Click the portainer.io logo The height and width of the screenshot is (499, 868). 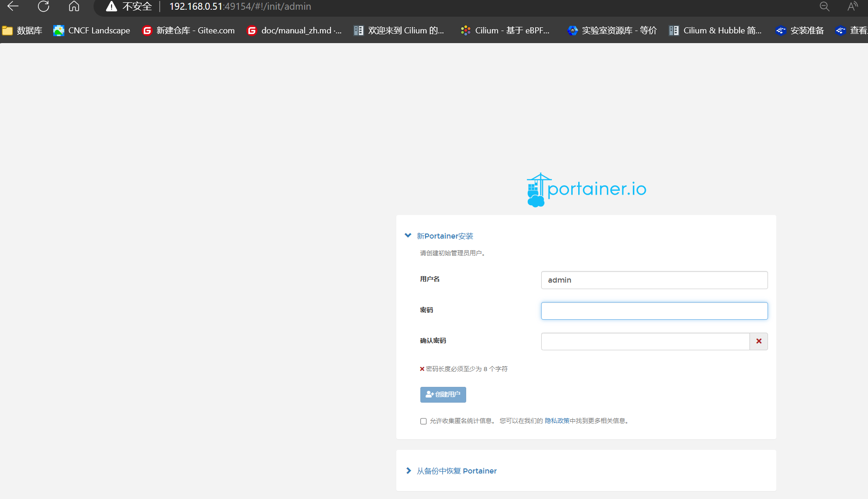click(x=586, y=189)
